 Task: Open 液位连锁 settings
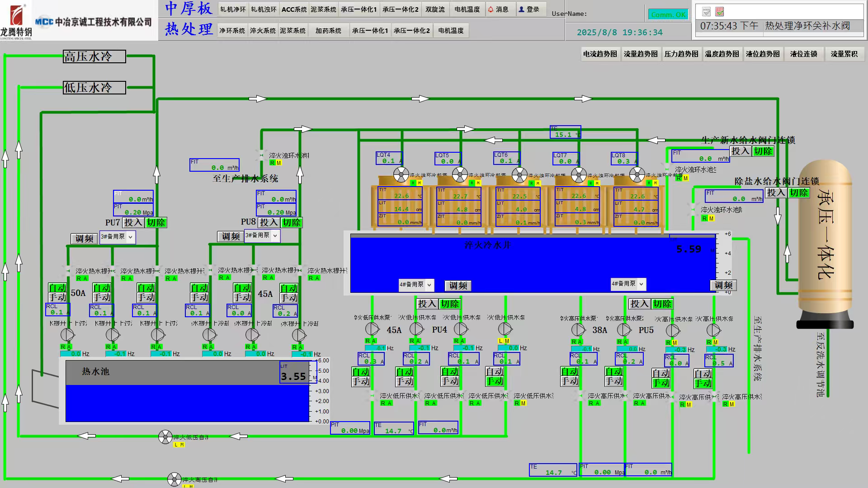click(803, 54)
